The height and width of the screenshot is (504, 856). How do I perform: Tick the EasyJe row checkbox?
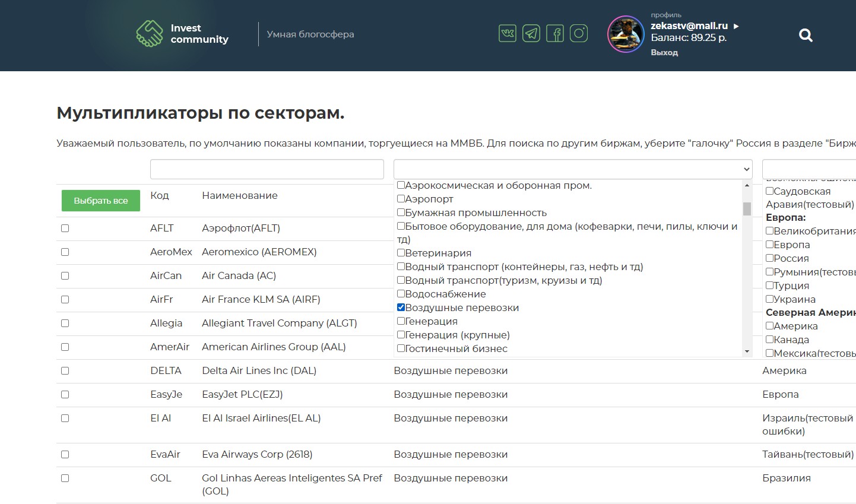click(x=65, y=395)
